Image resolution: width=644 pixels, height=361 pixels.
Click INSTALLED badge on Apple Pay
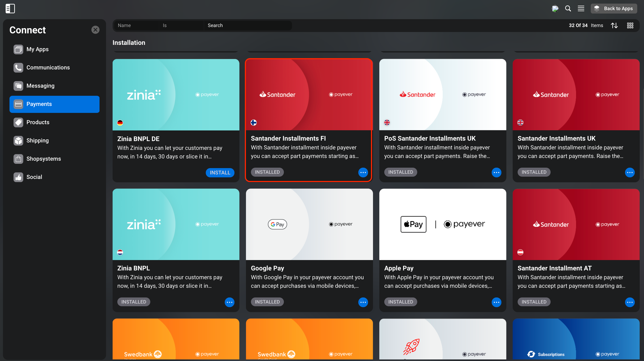pos(401,302)
